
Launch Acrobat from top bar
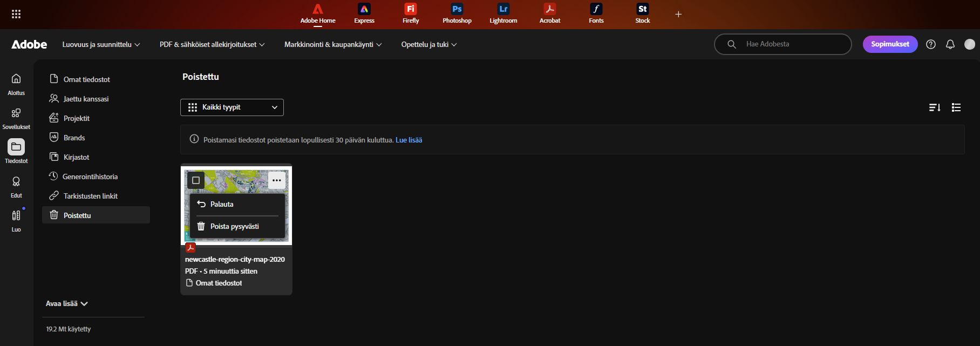click(550, 14)
